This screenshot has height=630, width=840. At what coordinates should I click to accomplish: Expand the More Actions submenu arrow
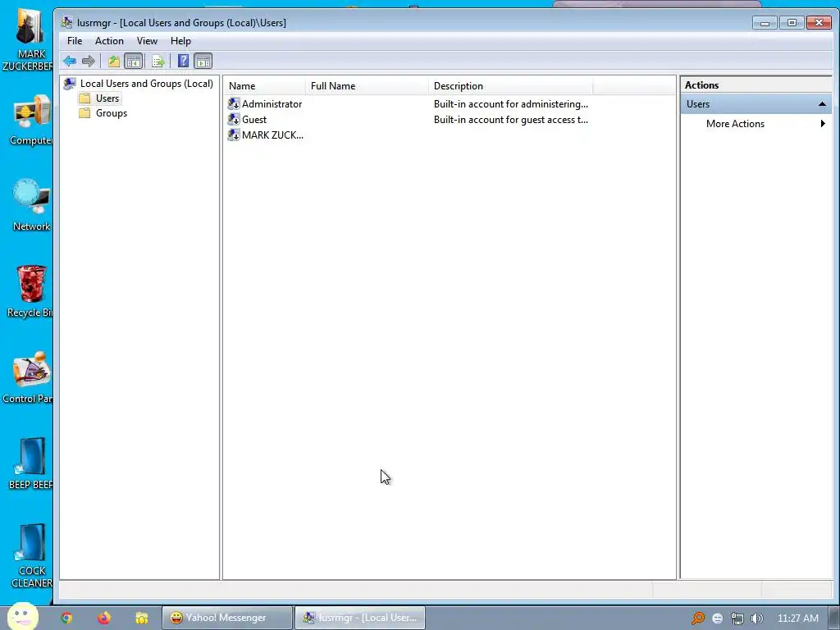point(823,124)
